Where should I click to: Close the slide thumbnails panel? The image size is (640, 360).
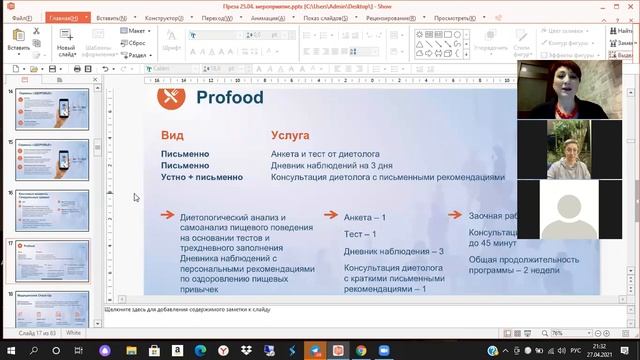point(95,80)
